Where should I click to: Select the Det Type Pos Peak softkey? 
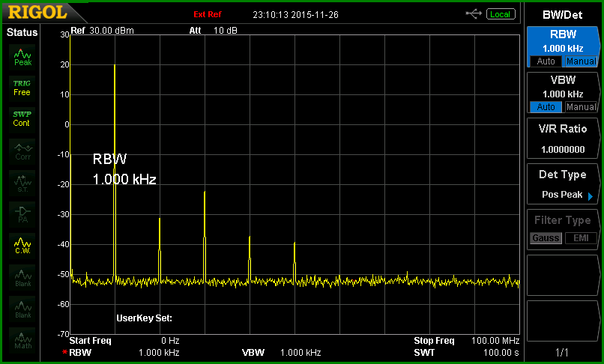point(563,183)
